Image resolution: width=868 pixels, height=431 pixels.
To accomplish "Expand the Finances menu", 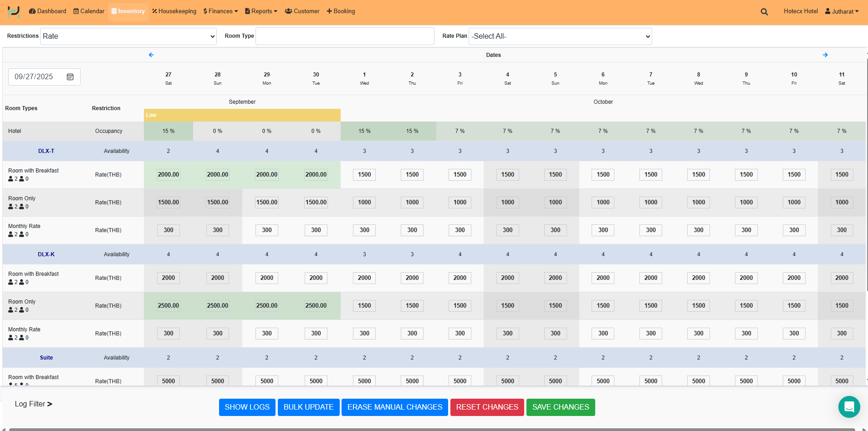I will coord(220,11).
